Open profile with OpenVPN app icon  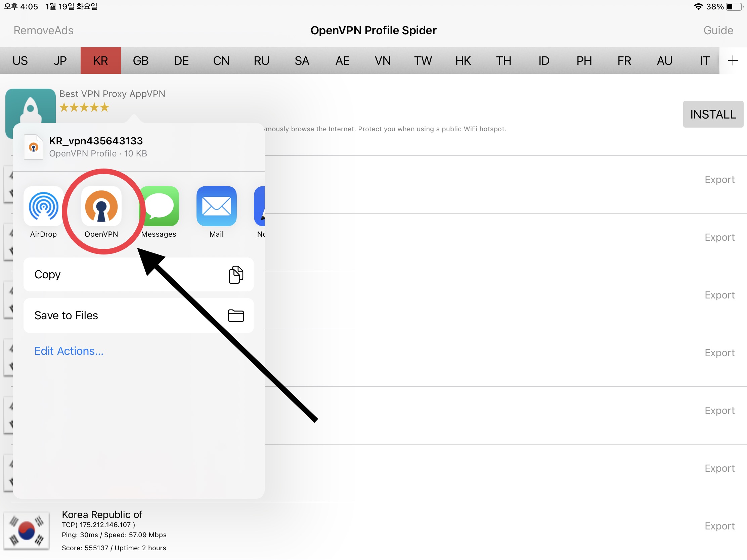pos(101,206)
